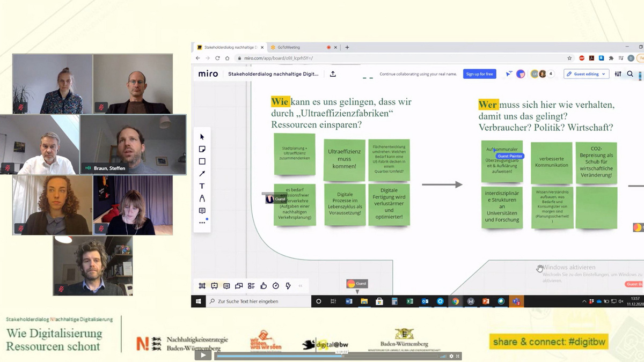Screen dimensions: 644x362
Task: Open the timer tool in bottom toolbar
Action: 276,286
